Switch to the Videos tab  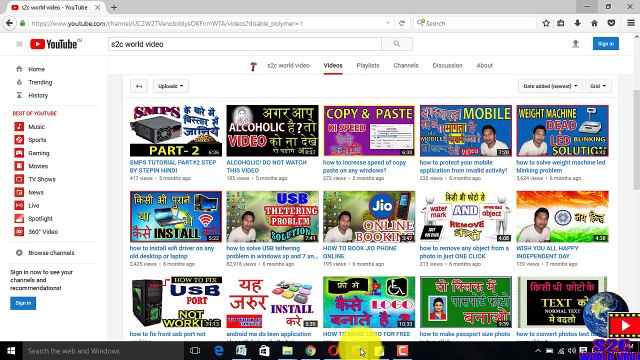click(333, 65)
